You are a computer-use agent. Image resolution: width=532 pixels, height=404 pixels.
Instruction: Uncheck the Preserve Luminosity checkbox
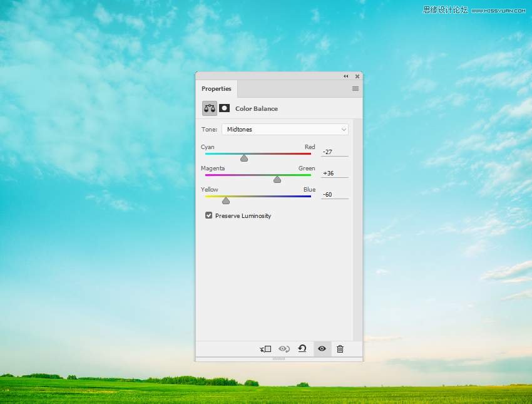tap(209, 215)
